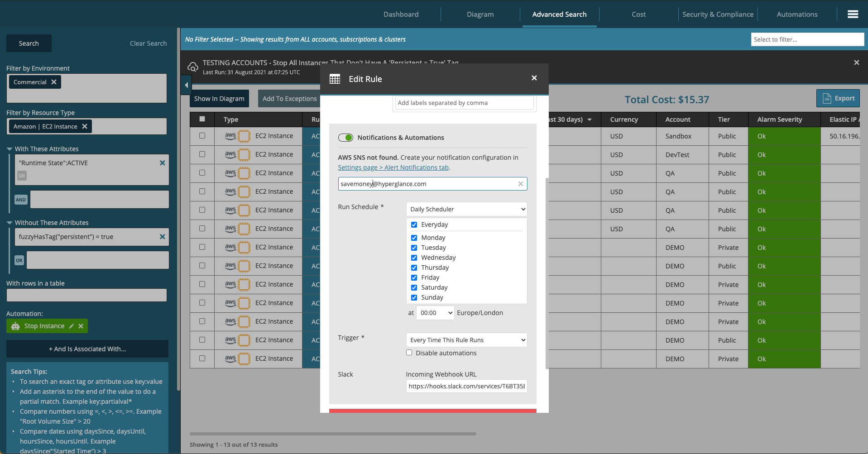Click the AWS icon in DevTest row
This screenshot has width=868, height=454.
[230, 154]
